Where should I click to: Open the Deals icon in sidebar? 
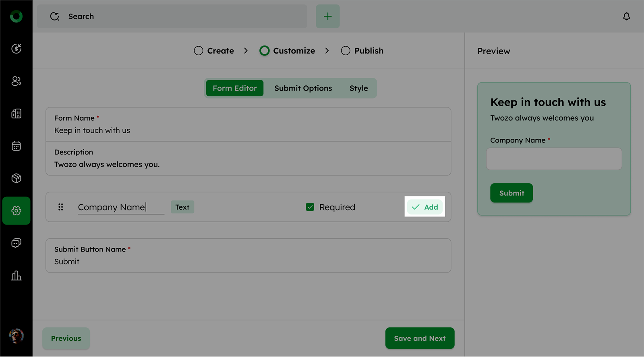point(16,49)
